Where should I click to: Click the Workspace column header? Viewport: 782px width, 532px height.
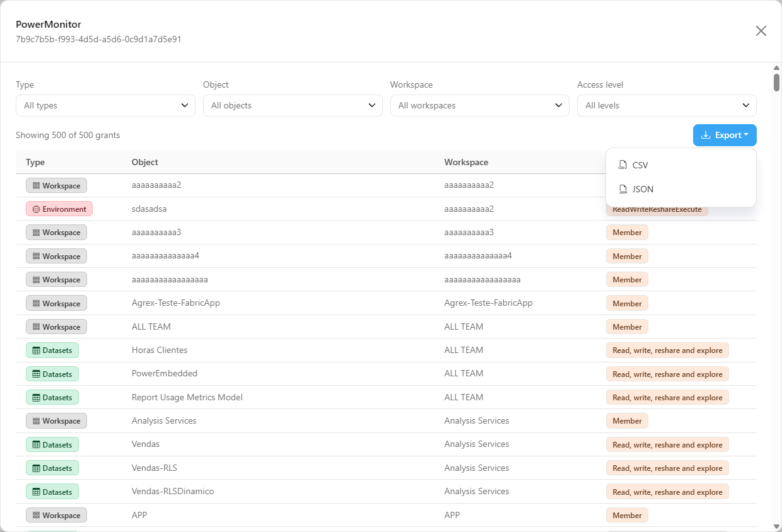point(466,162)
